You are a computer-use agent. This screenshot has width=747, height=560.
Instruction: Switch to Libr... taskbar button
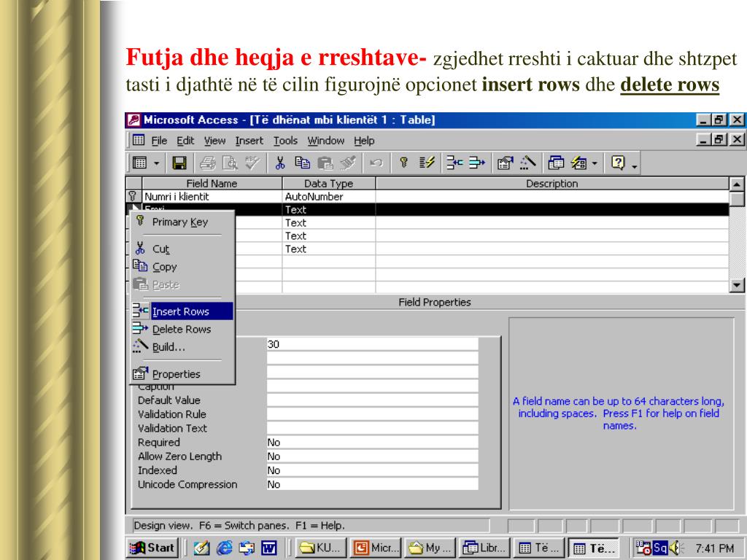pos(485,548)
